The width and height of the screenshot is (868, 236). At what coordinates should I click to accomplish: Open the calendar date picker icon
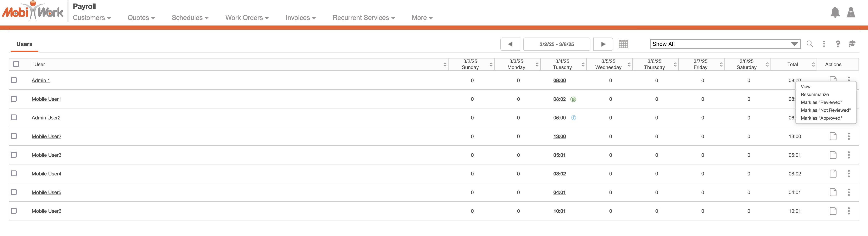(x=623, y=44)
